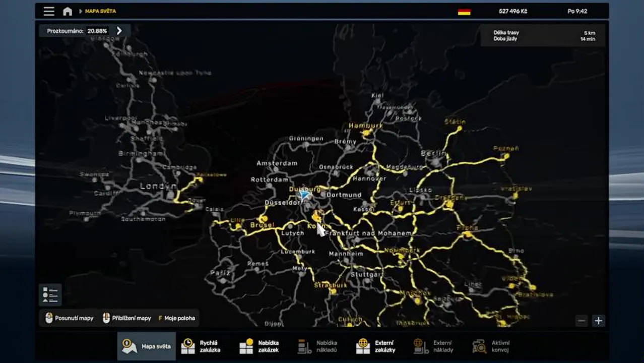Zoom in with the plus button

(x=598, y=320)
